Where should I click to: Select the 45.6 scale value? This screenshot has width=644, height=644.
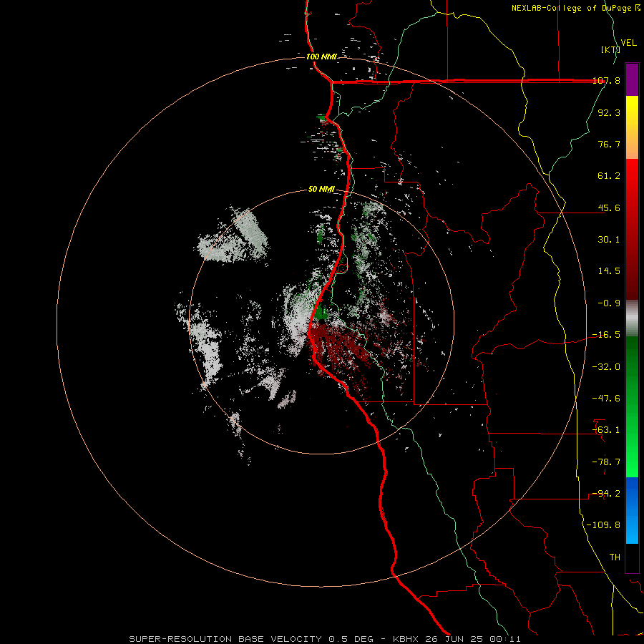609,208
